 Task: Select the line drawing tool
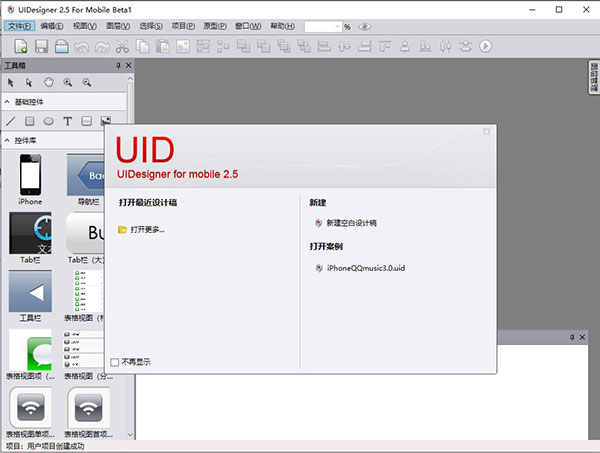click(11, 121)
